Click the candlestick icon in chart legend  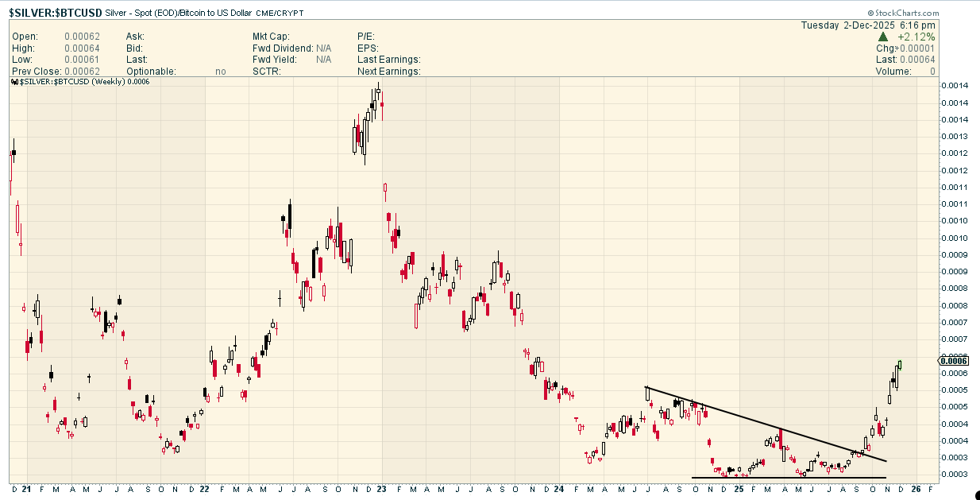pos(14,82)
